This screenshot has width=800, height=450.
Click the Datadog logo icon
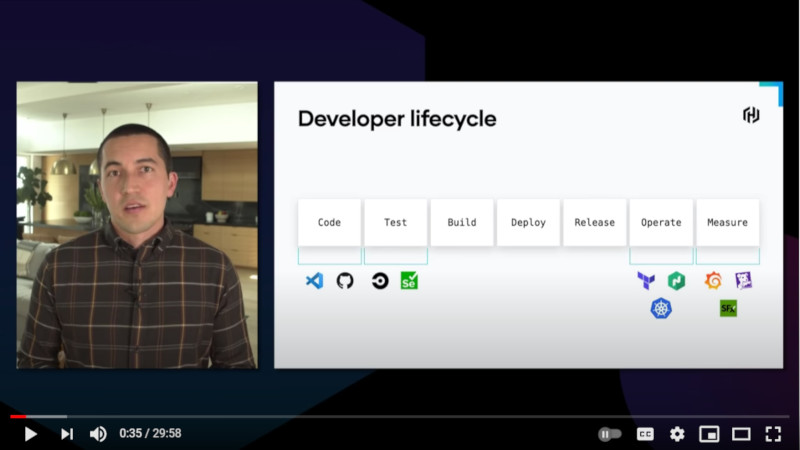click(743, 280)
